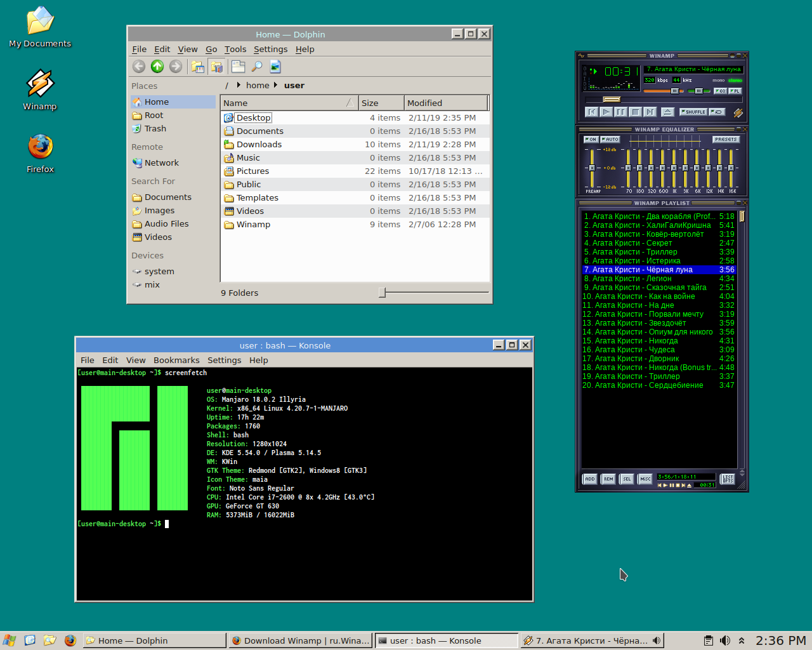Open the start menu on the taskbar
Viewport: 812px width, 650px height.
(x=9, y=640)
